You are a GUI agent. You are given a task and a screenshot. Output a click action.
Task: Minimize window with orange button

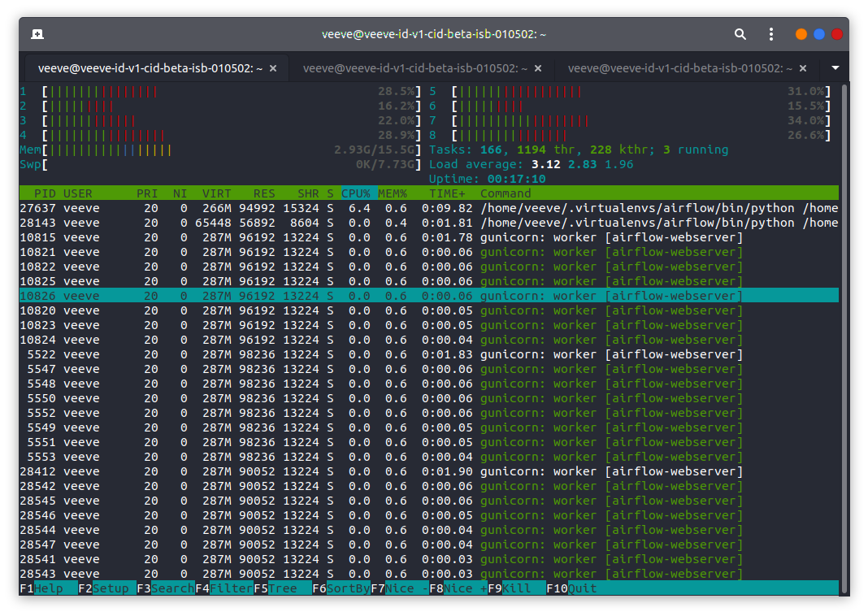pyautogui.click(x=801, y=34)
